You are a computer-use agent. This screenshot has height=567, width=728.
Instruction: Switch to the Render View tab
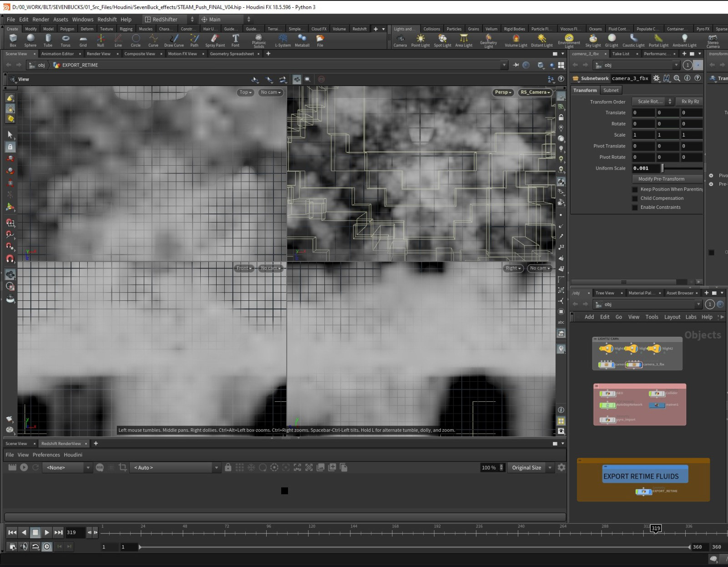(x=99, y=54)
